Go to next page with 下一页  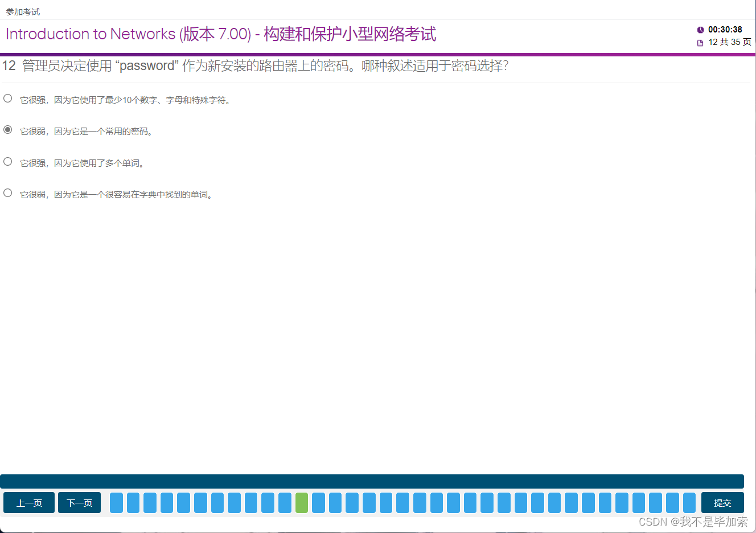pos(79,503)
